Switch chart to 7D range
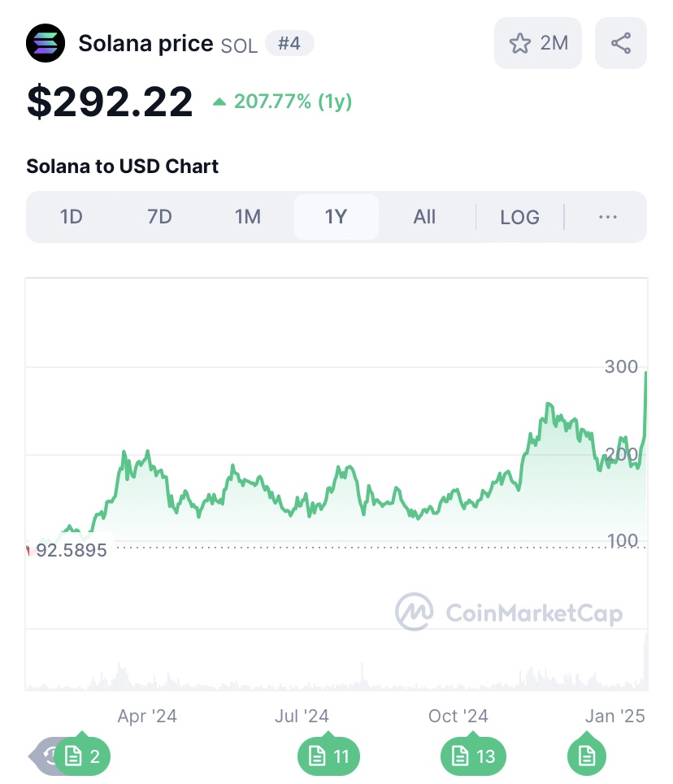 159,217
